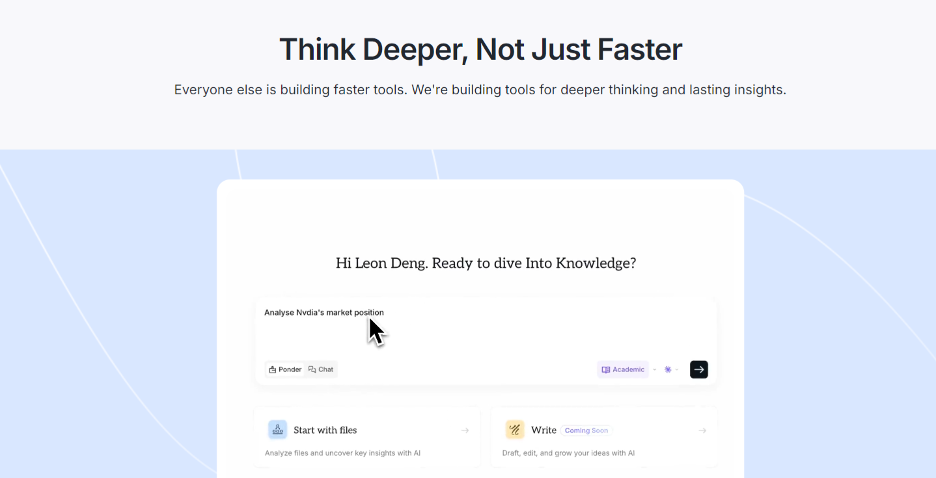The height and width of the screenshot is (478, 936).
Task: Open the AI model selector dropdown
Action: tap(672, 369)
